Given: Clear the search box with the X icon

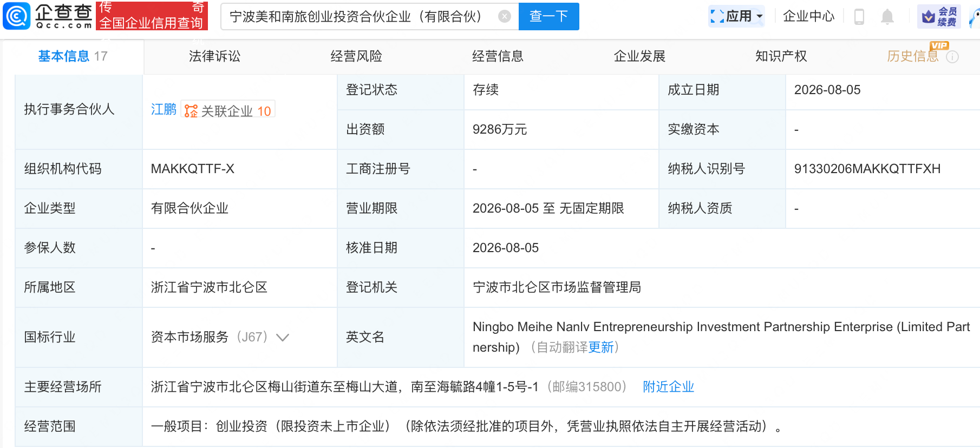Looking at the screenshot, I should 505,17.
